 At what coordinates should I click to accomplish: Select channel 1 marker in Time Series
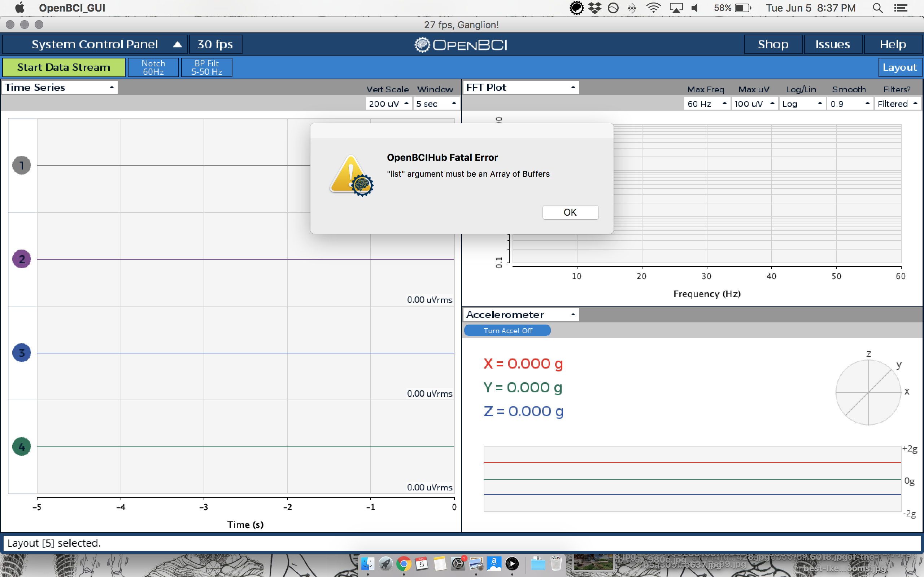(21, 165)
